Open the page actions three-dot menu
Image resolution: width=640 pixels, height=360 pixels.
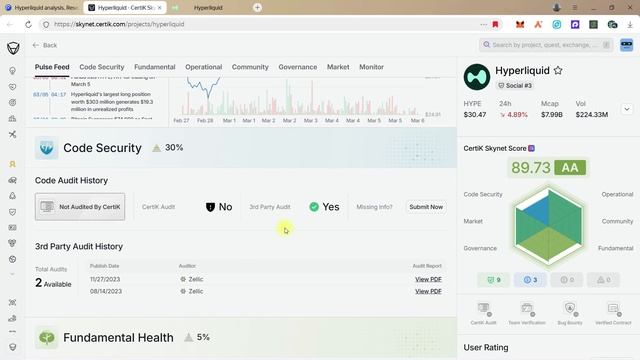484,24
